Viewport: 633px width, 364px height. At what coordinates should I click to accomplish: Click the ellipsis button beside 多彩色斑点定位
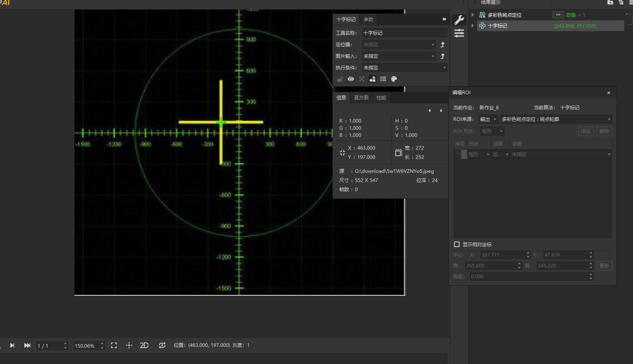[x=558, y=15]
